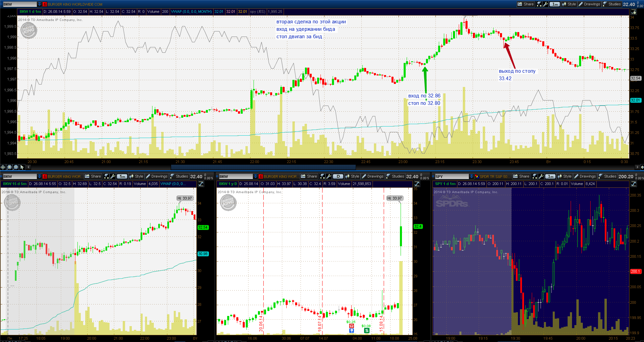Open the Drawings menu on the SPY chart

[585, 176]
